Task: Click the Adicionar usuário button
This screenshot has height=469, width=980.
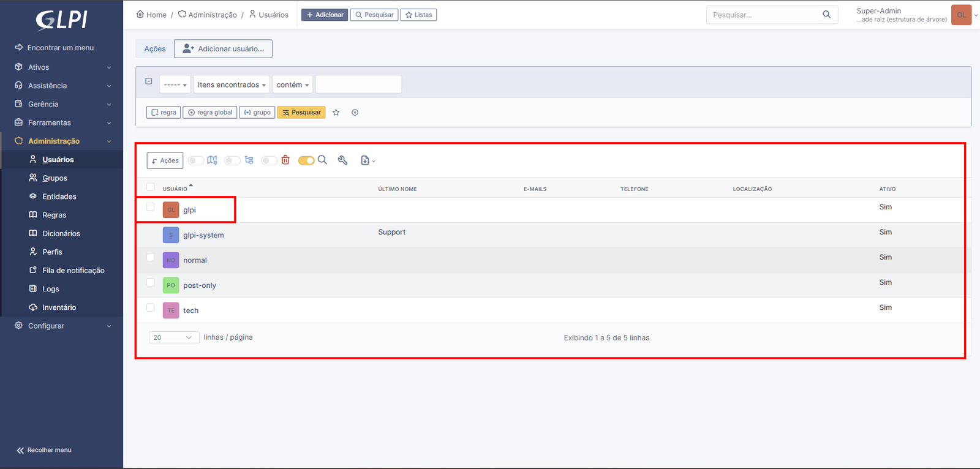Action: tap(223, 49)
